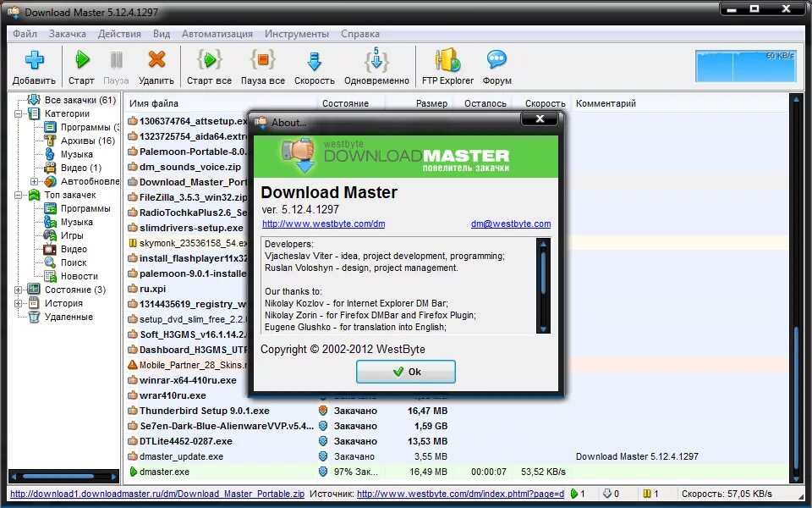The image size is (812, 508).
Task: Select Поиск under Топ закачек
Action: [73, 262]
